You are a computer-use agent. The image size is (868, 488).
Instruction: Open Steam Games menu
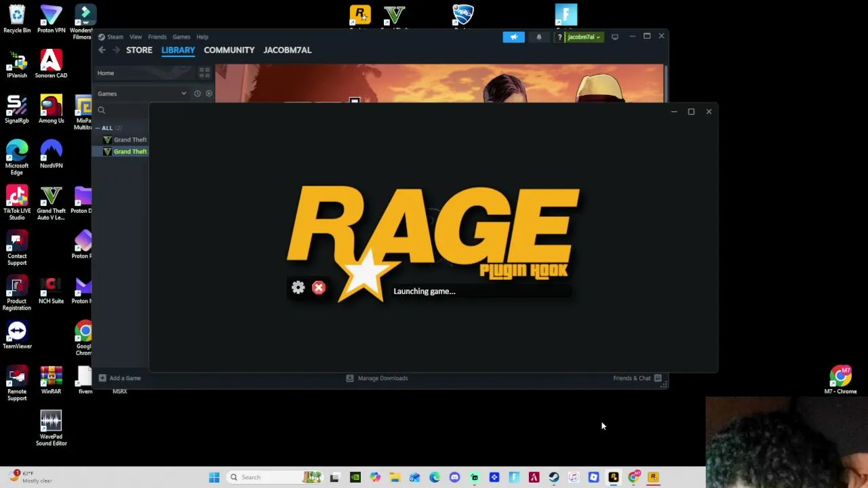[x=181, y=37]
